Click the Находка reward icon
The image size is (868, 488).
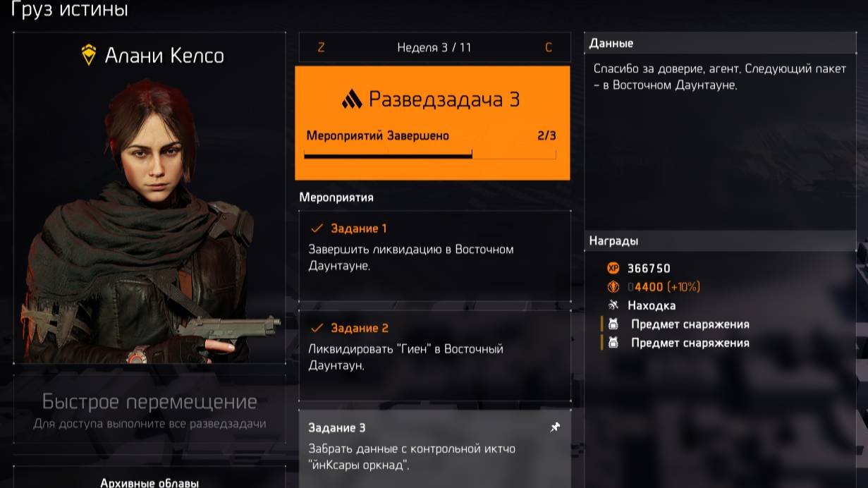613,305
